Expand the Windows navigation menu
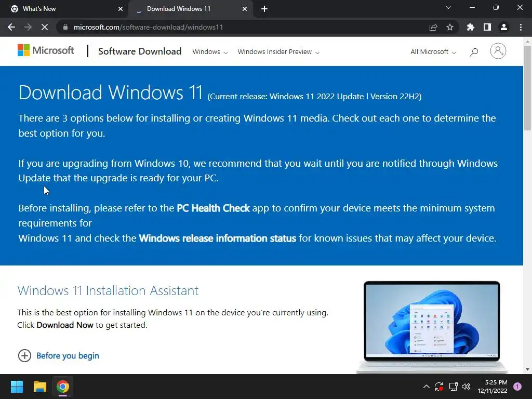 point(210,51)
